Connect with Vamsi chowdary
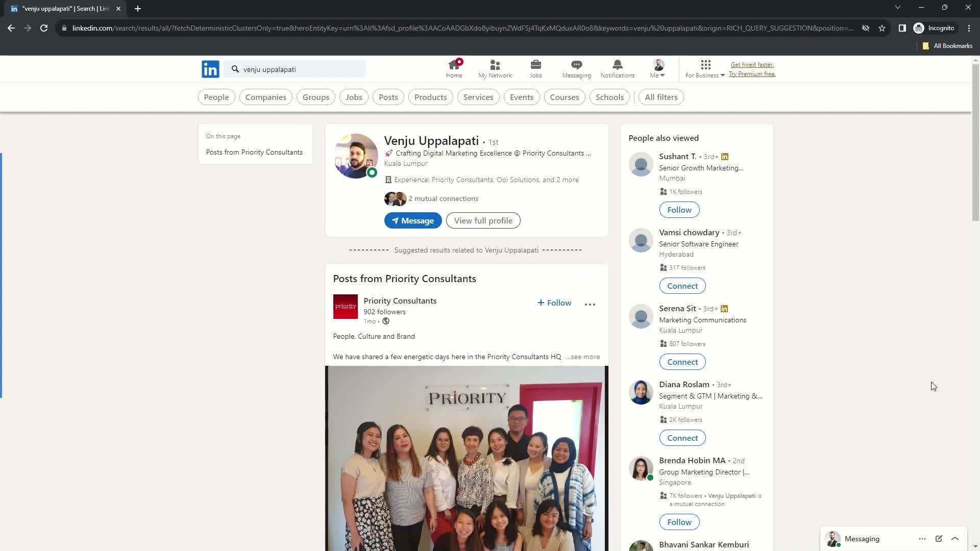 pyautogui.click(x=682, y=286)
